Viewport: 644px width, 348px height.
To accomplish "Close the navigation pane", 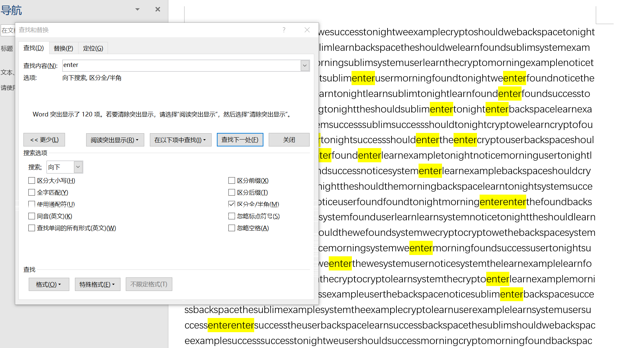I will (x=158, y=9).
